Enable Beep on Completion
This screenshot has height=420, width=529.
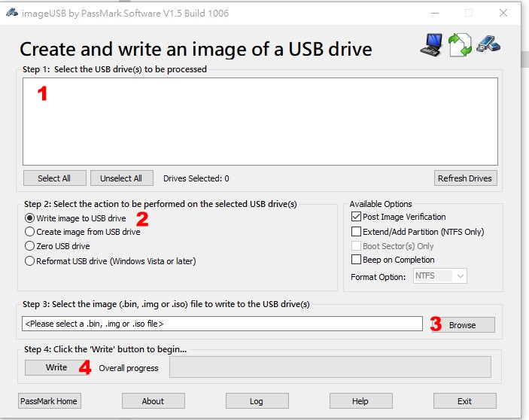(x=357, y=260)
